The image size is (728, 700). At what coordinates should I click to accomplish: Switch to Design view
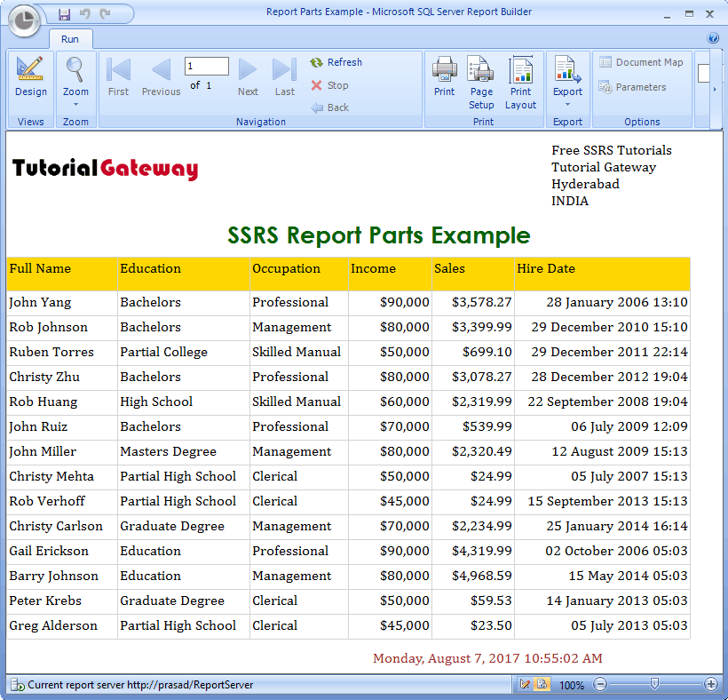tap(30, 76)
